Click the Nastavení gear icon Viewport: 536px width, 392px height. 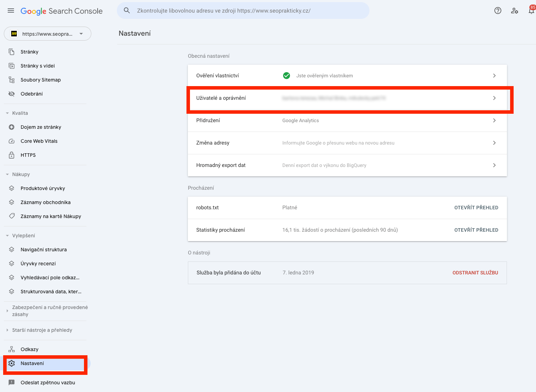pyautogui.click(x=12, y=363)
